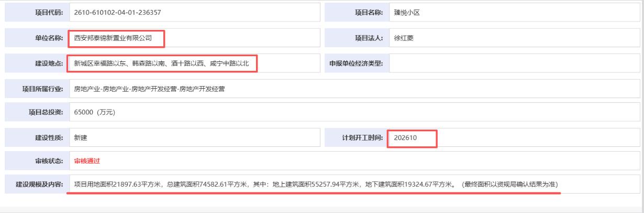This screenshot has width=644, height=213.
Task: Click the 项目名称 label
Action: tap(369, 13)
